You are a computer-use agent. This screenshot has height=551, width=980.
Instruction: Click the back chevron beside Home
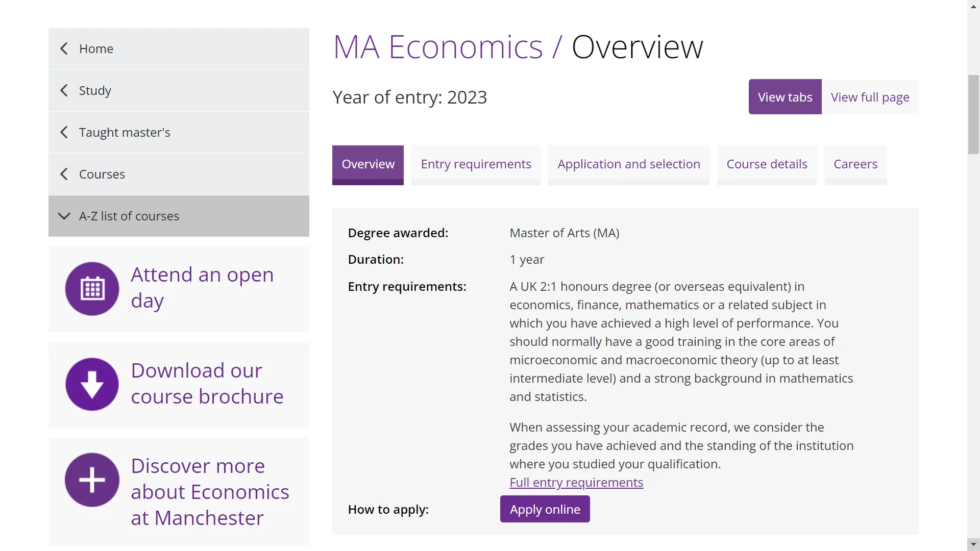[64, 49]
